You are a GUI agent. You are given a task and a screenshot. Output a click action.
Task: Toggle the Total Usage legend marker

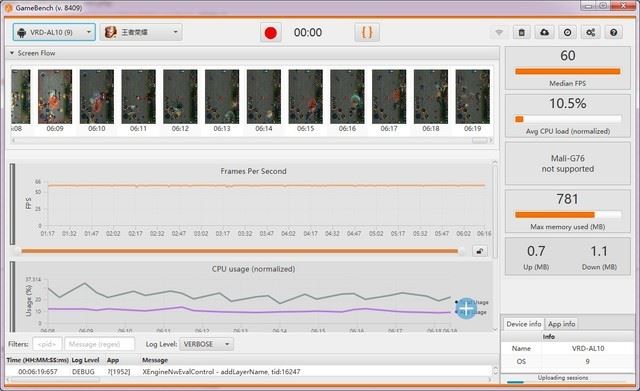[x=456, y=302]
